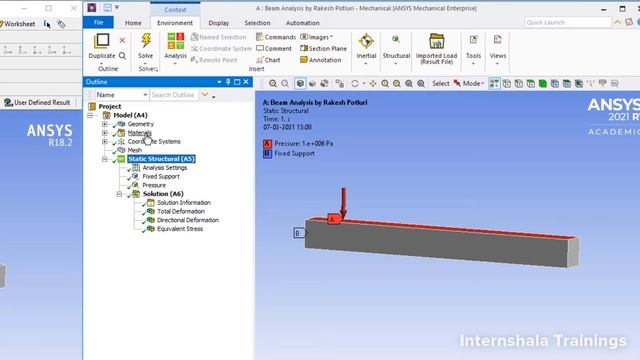The width and height of the screenshot is (640, 360).
Task: Open the Images dropdown in the Insert group
Action: 316,37
